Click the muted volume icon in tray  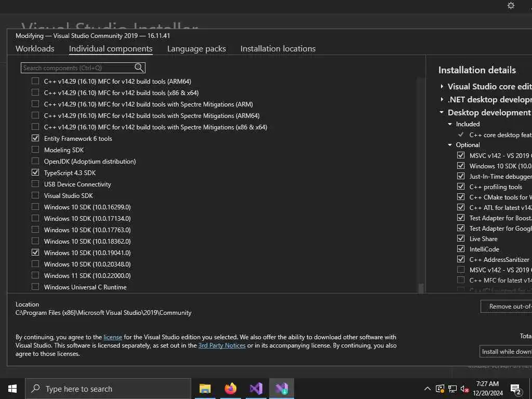(x=464, y=389)
